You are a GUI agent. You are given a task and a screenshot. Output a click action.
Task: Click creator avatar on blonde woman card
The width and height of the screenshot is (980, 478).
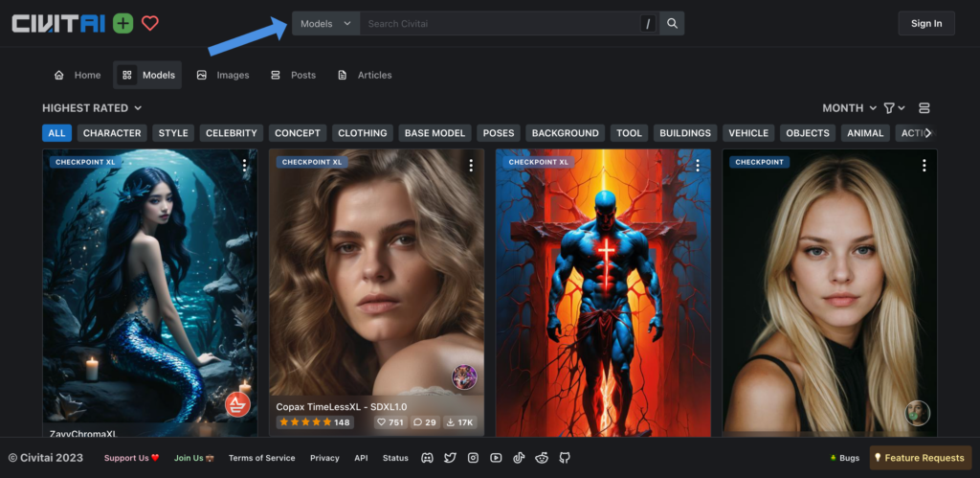918,413
